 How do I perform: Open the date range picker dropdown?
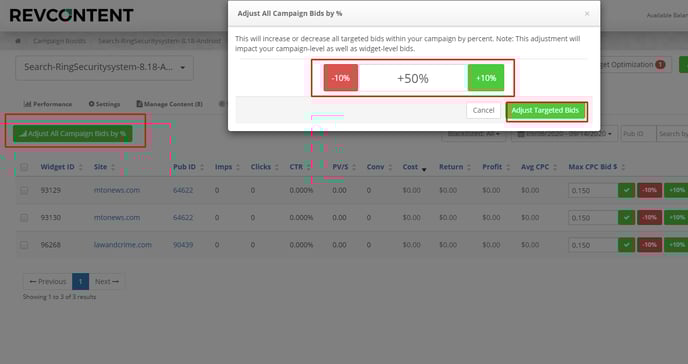click(x=565, y=134)
